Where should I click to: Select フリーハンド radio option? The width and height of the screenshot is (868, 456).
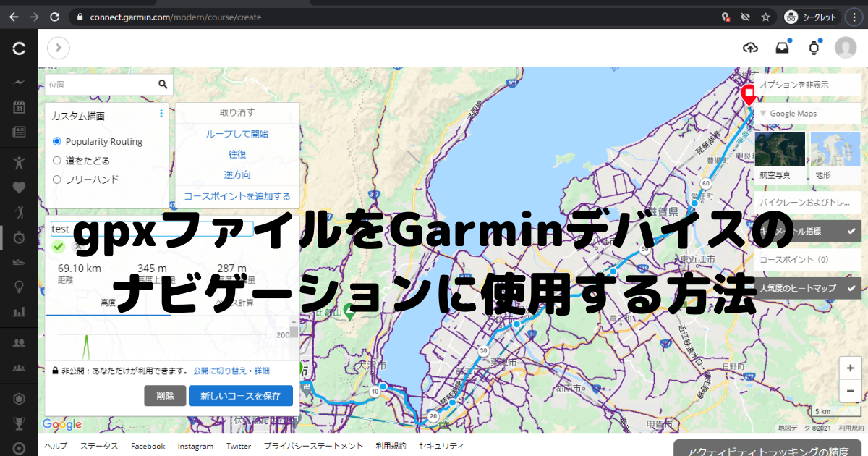(x=57, y=179)
